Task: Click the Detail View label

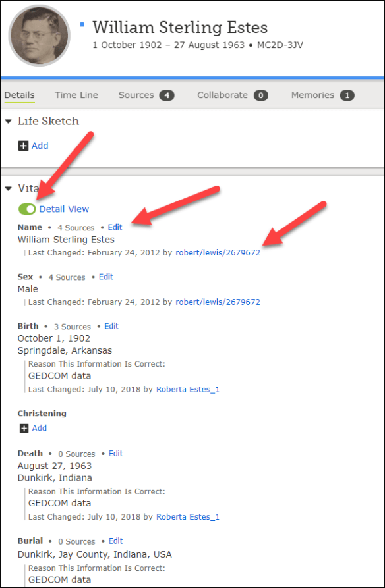Action: pyautogui.click(x=64, y=209)
